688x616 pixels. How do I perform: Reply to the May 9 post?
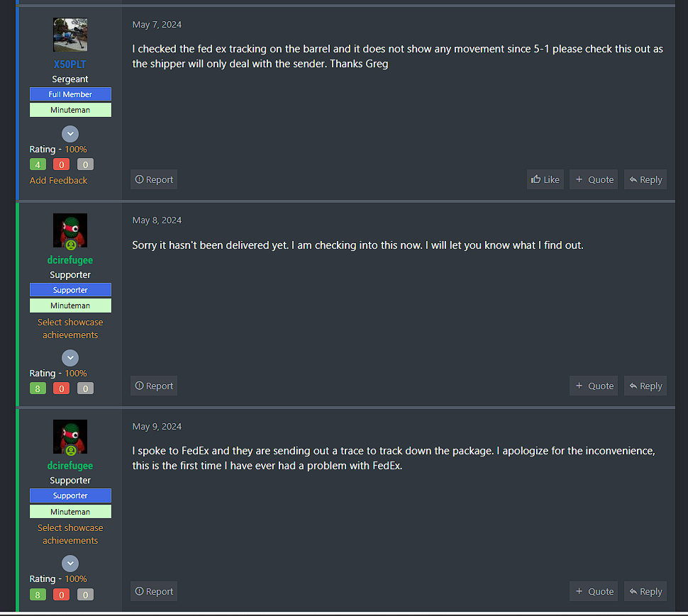pyautogui.click(x=645, y=591)
